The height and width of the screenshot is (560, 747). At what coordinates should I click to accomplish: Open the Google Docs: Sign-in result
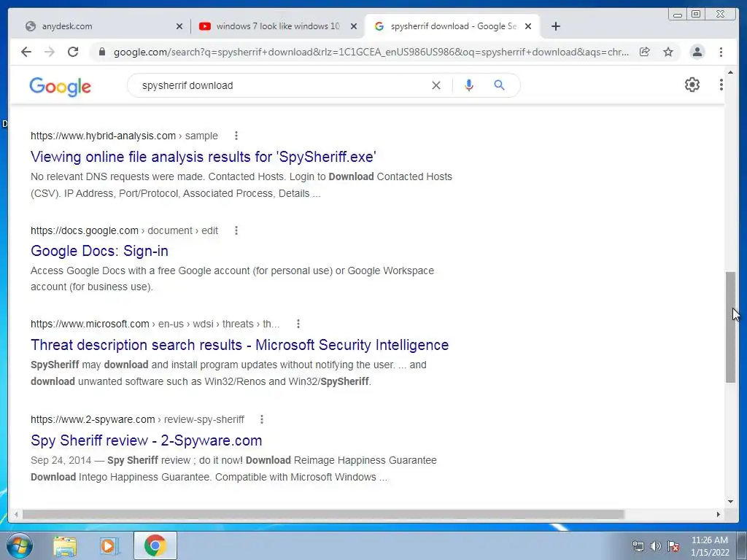coord(99,251)
